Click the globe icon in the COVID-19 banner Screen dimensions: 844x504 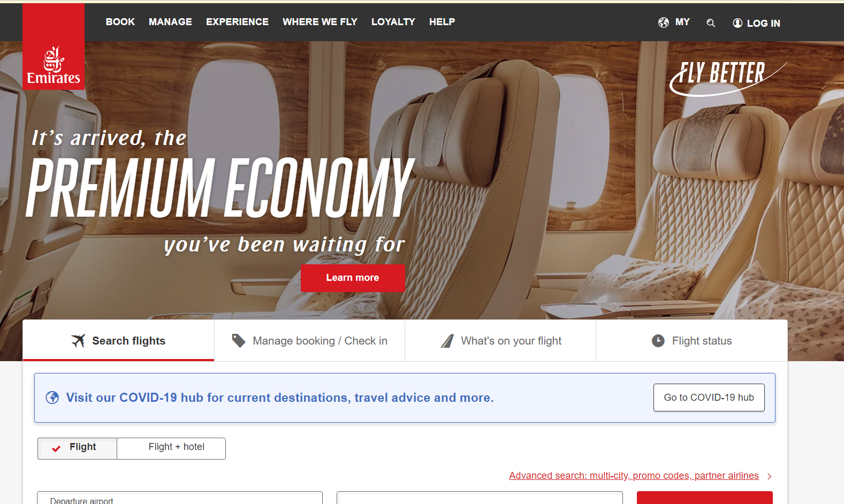coord(52,398)
